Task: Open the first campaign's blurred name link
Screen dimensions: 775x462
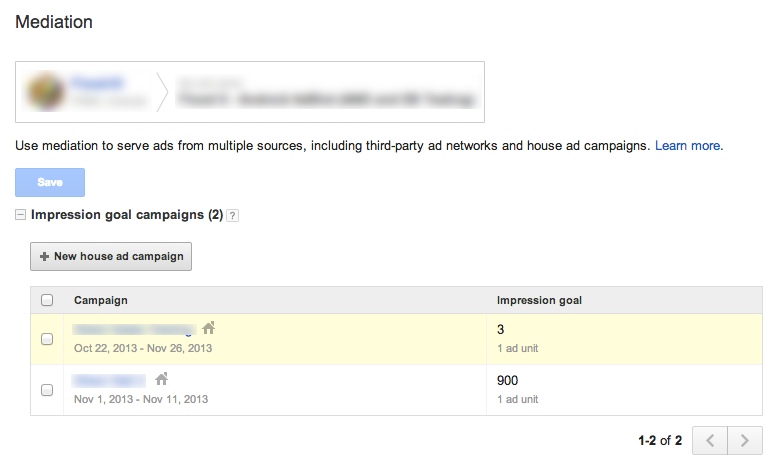Action: pyautogui.click(x=132, y=328)
